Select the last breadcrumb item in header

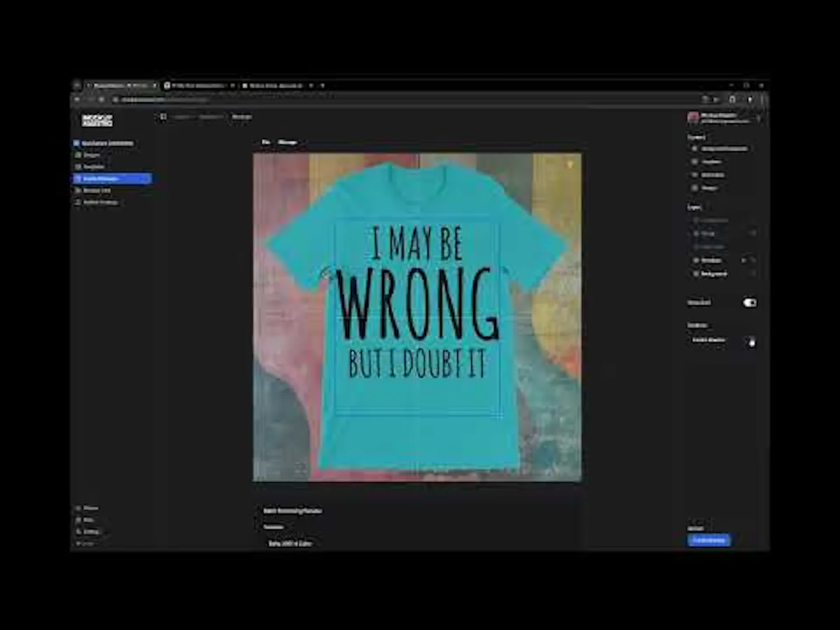[x=242, y=117]
